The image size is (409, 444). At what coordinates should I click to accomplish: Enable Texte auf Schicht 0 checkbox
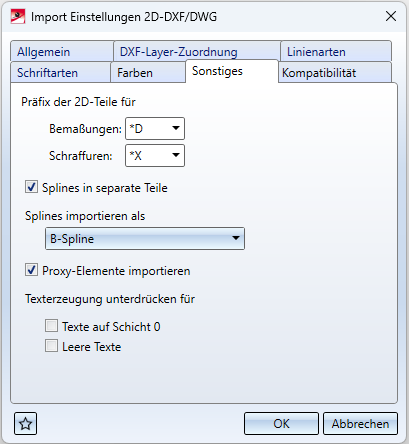point(51,326)
